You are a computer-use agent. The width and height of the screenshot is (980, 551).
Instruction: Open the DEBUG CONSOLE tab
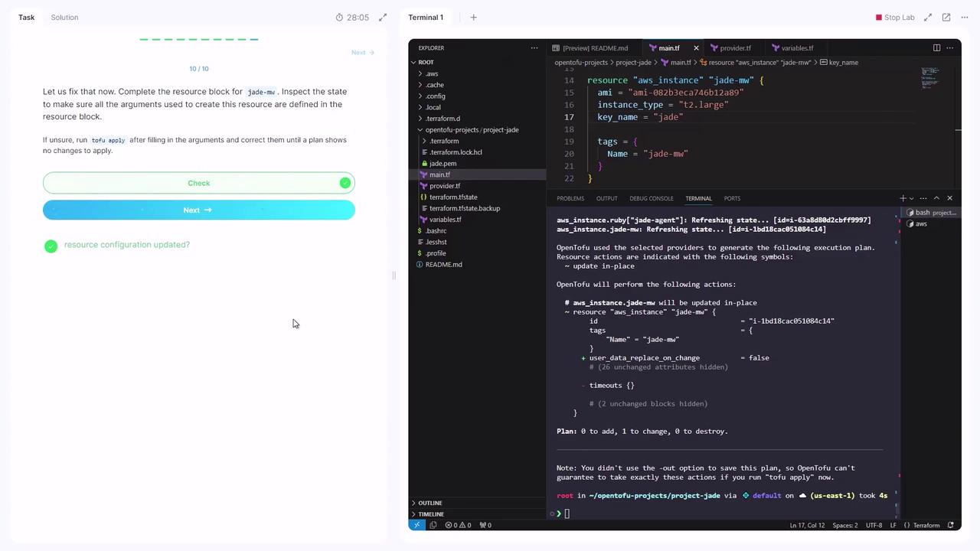pyautogui.click(x=652, y=199)
